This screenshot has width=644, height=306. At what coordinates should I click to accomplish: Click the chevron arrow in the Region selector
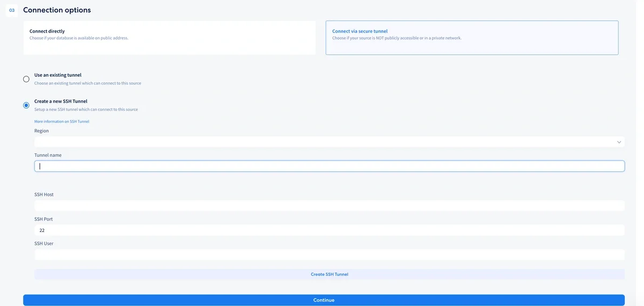coord(619,142)
